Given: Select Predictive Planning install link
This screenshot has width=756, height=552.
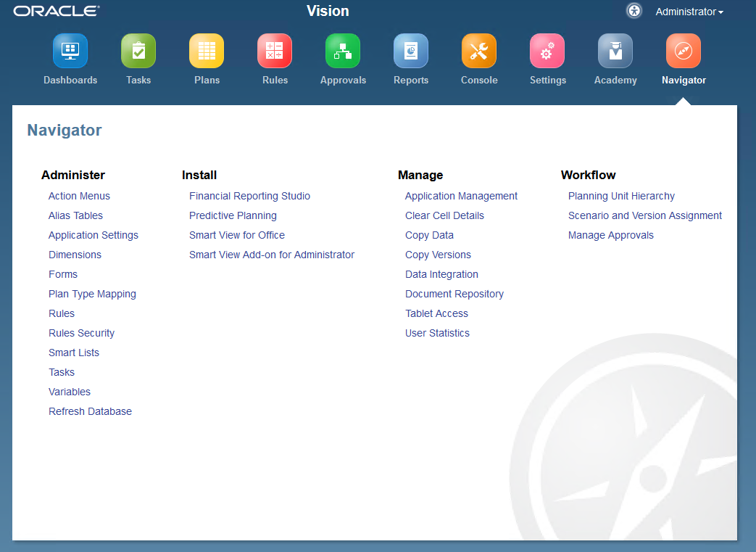Looking at the screenshot, I should coord(233,215).
